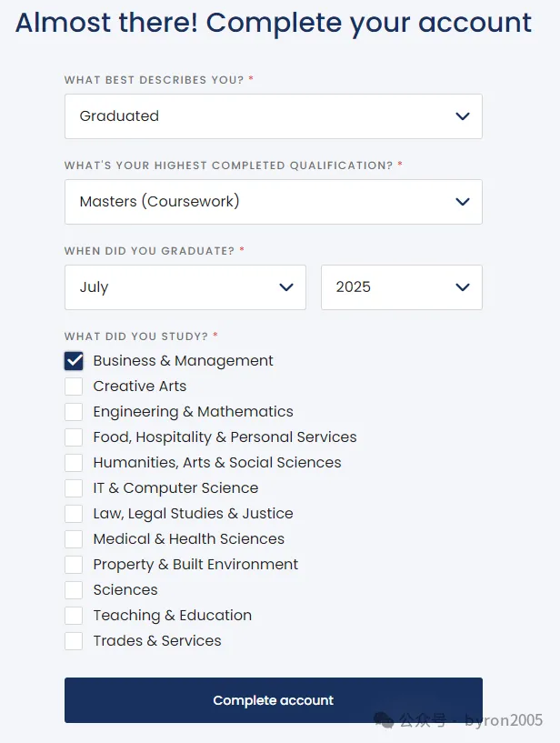Select the Sciences checkbox
This screenshot has width=560, height=743.
(x=74, y=590)
